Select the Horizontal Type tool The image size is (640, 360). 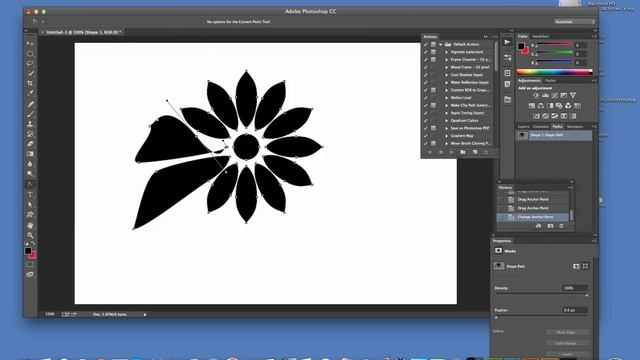point(30,194)
